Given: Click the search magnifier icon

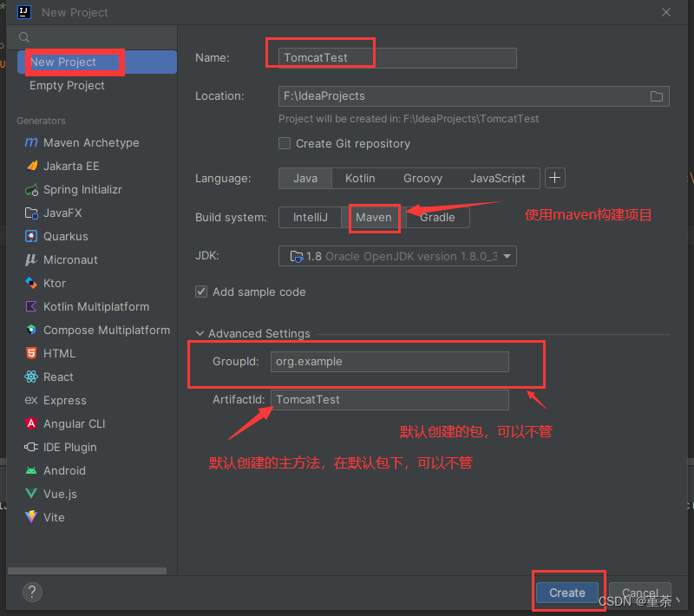Looking at the screenshot, I should coord(24,37).
